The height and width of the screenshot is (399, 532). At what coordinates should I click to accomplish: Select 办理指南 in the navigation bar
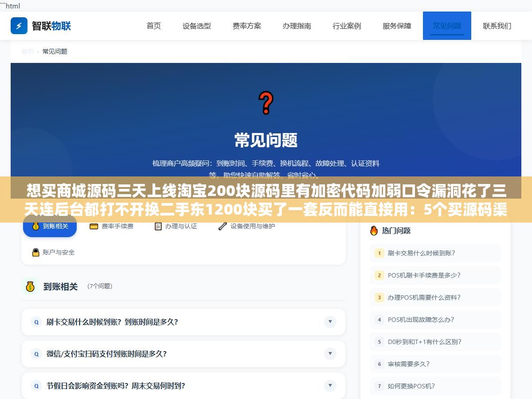point(297,26)
